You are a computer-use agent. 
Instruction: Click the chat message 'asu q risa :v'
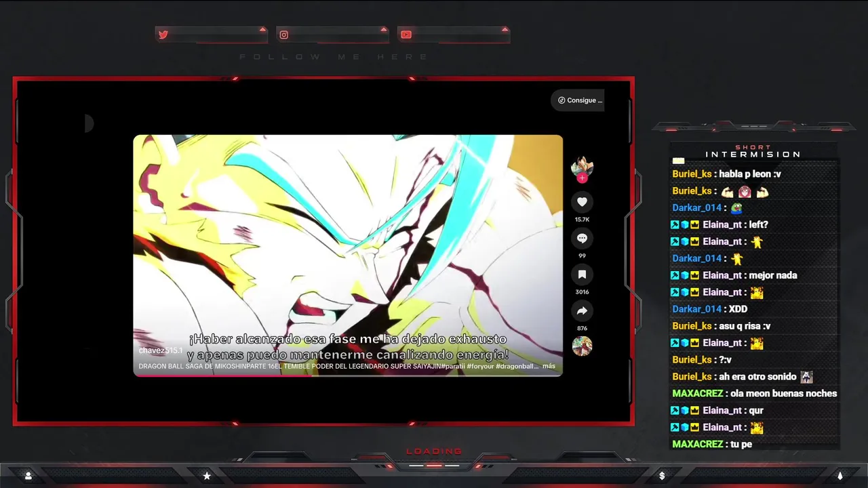745,326
